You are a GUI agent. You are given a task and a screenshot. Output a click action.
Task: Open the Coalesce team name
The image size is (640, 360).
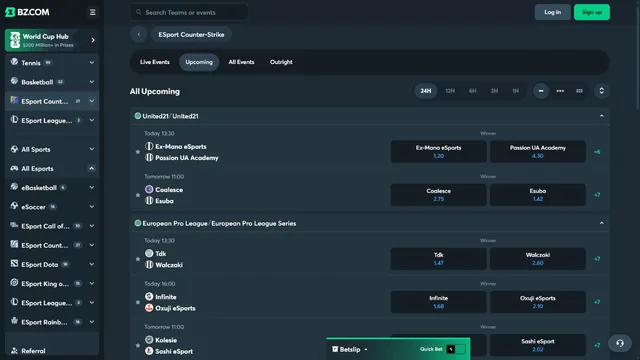169,190
